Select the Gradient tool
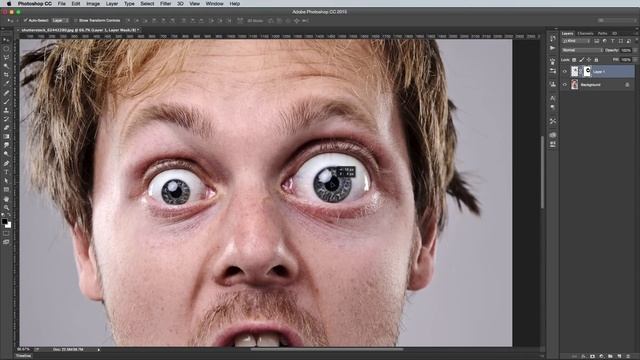640x360 pixels. [x=6, y=136]
